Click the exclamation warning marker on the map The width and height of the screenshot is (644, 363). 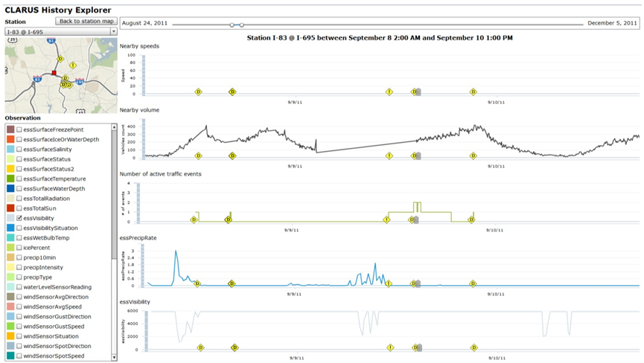(72, 65)
